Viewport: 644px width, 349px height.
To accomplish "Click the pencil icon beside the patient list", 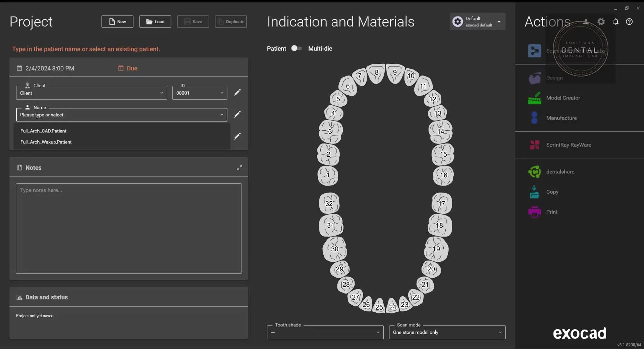I will click(x=237, y=136).
